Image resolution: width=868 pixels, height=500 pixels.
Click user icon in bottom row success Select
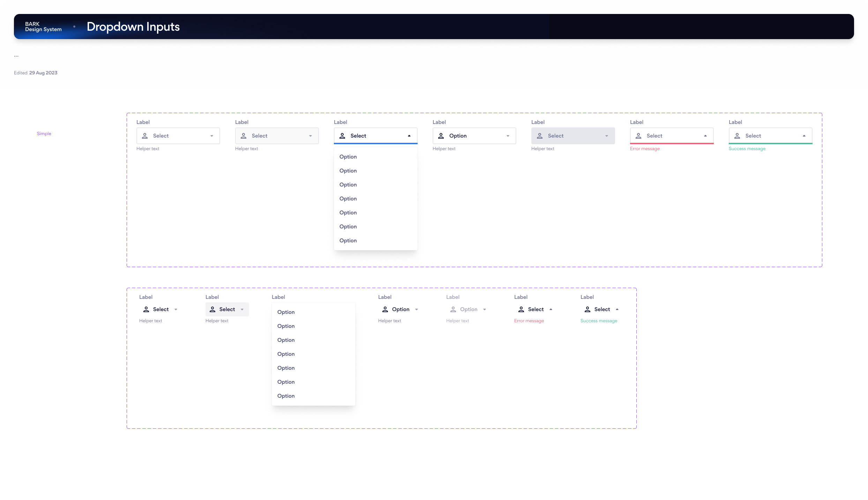(x=588, y=309)
